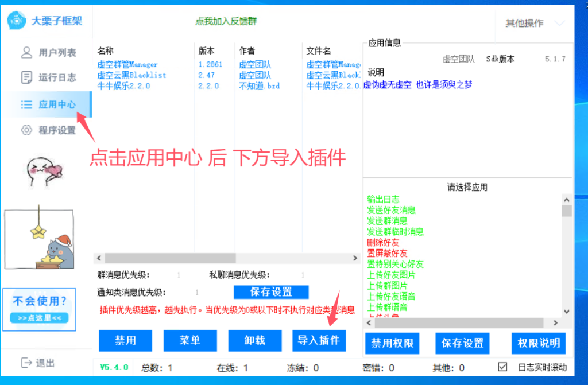
Task: Expand the 其他操作 dropdown
Action: (534, 23)
